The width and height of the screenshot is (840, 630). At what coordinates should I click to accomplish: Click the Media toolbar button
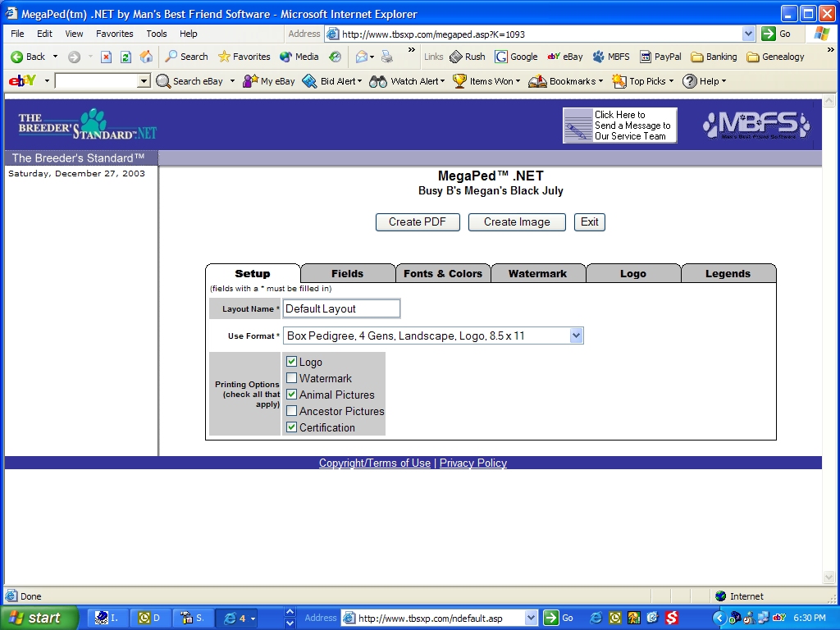299,57
